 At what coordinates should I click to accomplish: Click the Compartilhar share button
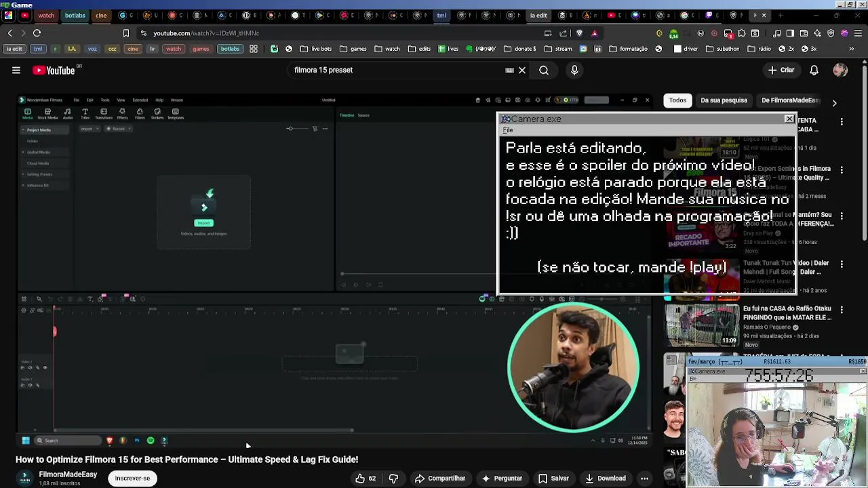(x=440, y=479)
